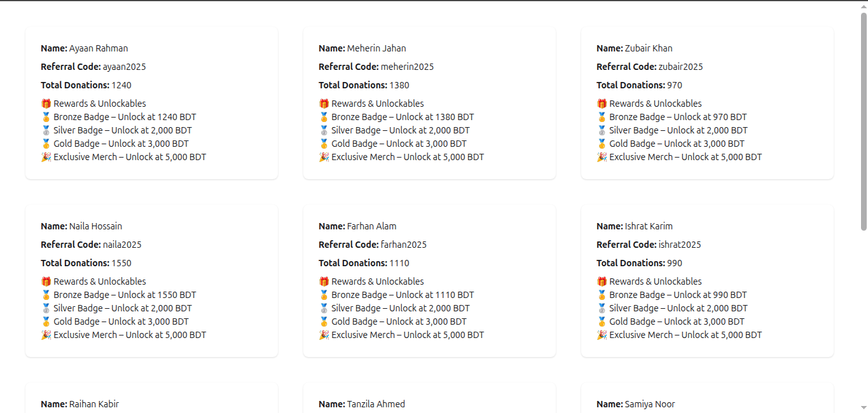Click the gift icon in Zubair Khan's card
Viewport: 868px width, 413px height.
coord(602,104)
